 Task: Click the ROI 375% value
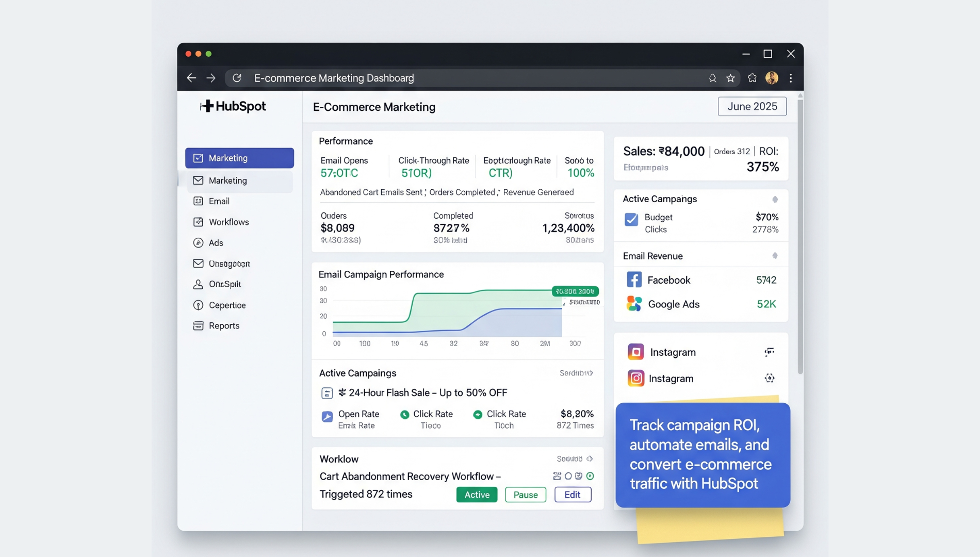[762, 167]
